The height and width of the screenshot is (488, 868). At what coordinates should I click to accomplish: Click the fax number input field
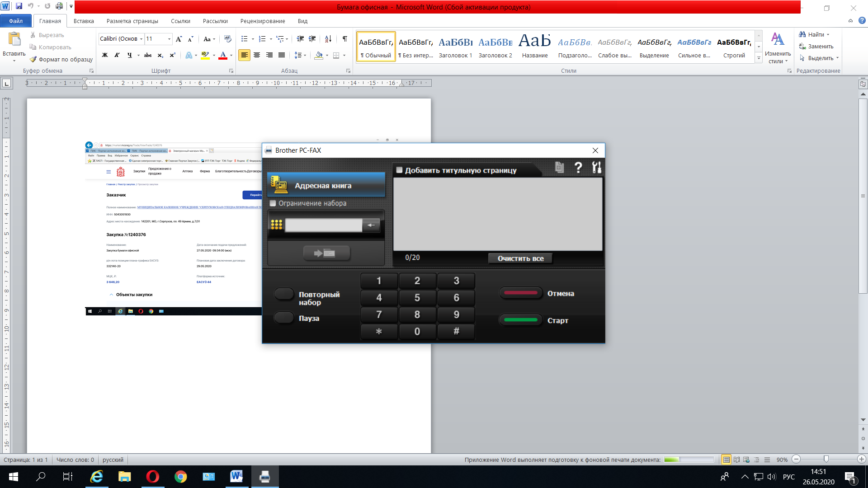click(x=324, y=225)
